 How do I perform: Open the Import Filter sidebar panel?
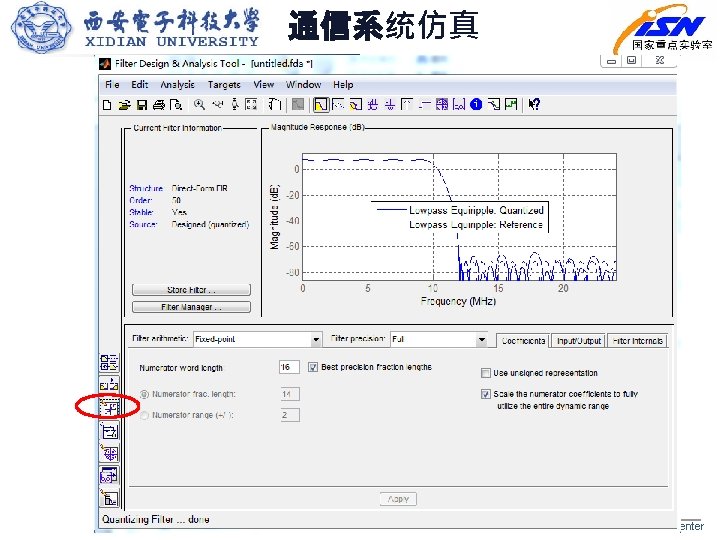(x=109, y=475)
